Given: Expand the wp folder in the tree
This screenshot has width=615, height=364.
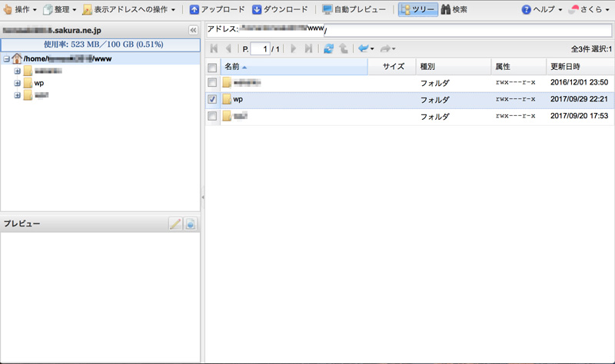Looking at the screenshot, I should point(17,83).
